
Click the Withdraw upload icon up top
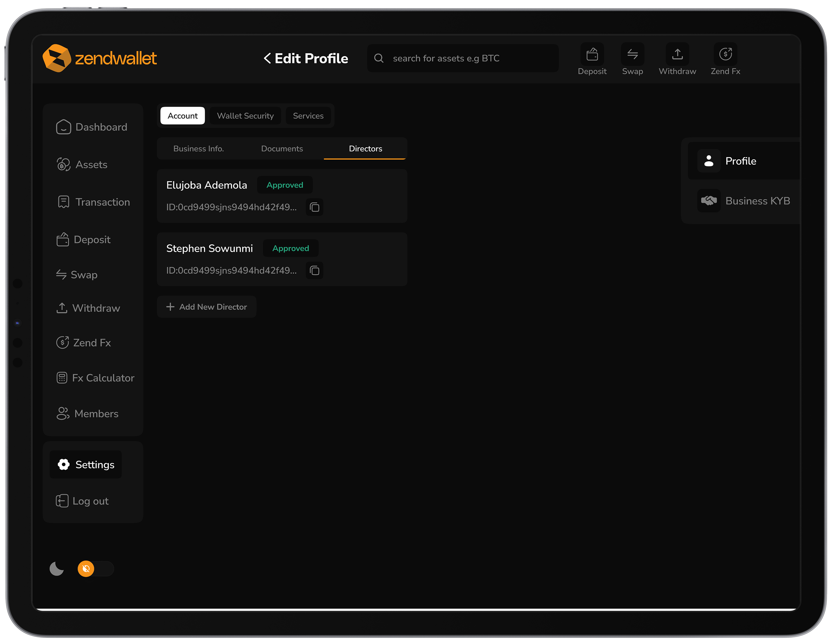tap(677, 59)
